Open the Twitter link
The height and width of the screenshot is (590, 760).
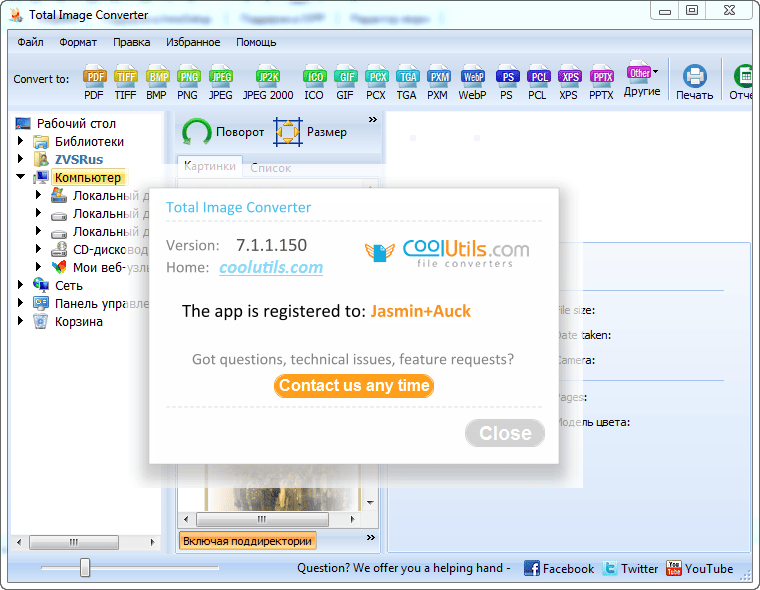(x=631, y=568)
